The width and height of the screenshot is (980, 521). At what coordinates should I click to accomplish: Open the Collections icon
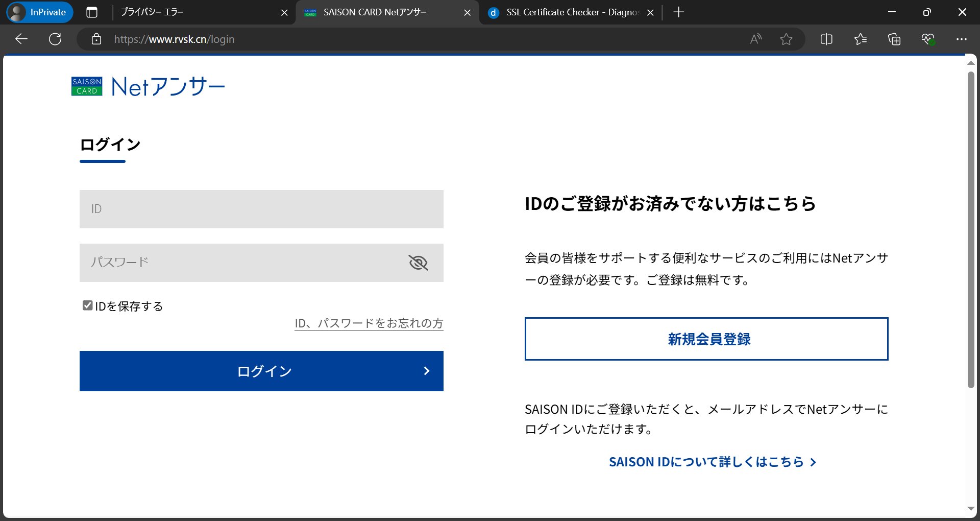pos(894,39)
